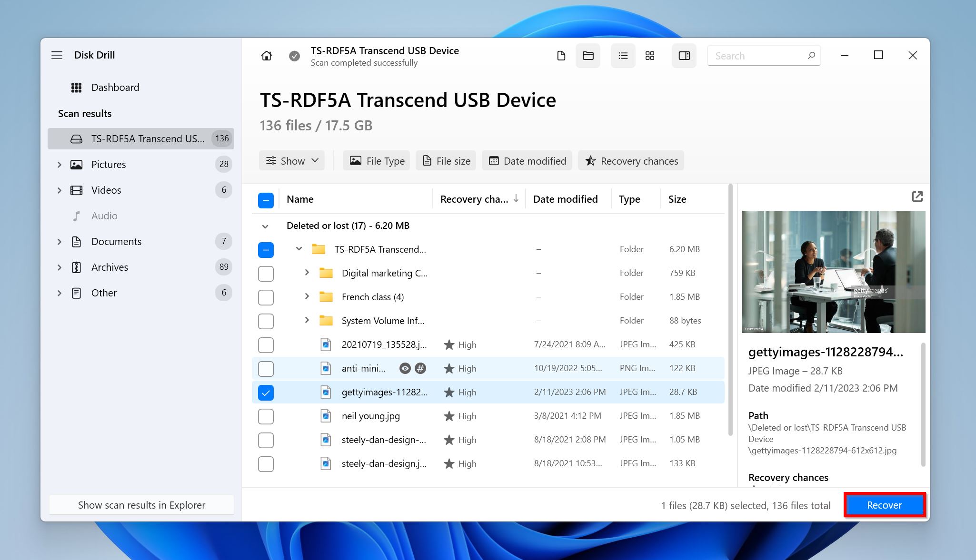Toggle the split preview panel icon
Viewport: 976px width, 560px height.
click(x=684, y=56)
